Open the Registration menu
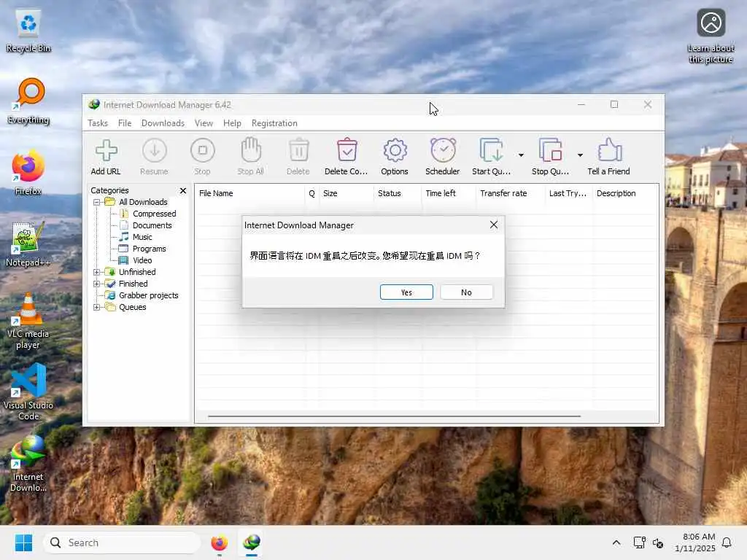 click(x=274, y=123)
